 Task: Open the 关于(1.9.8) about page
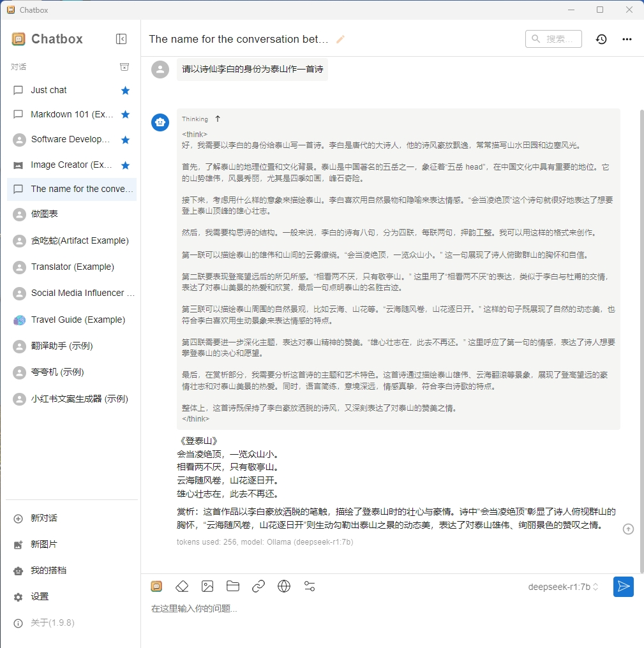point(71,622)
